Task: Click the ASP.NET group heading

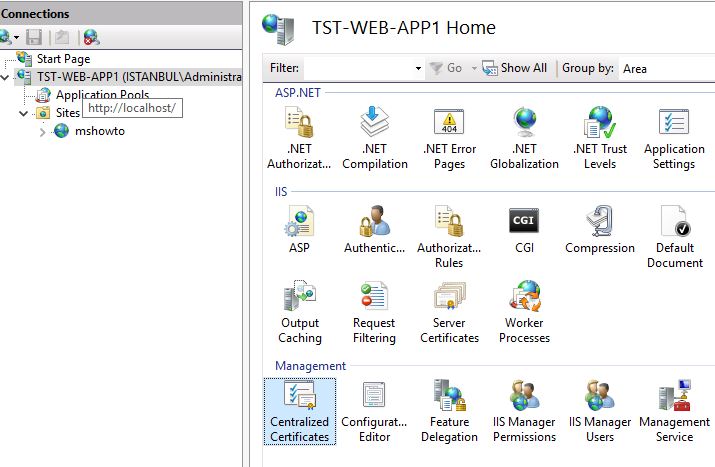Action: click(298, 93)
